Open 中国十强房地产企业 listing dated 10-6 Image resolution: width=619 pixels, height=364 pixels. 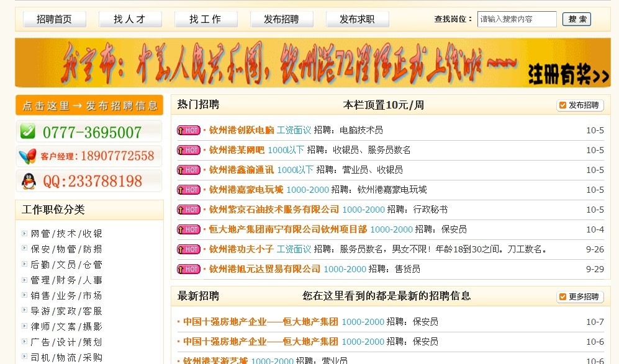click(261, 342)
